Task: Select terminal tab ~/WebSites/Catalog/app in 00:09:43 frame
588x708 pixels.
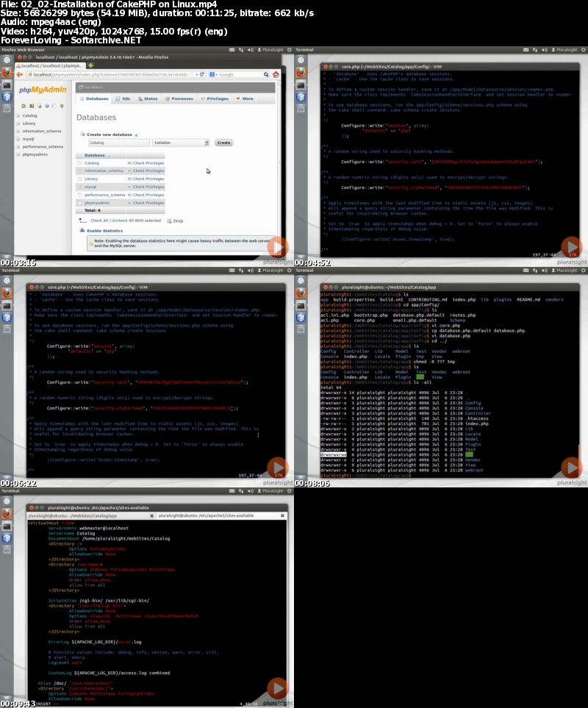Action: (x=90, y=515)
